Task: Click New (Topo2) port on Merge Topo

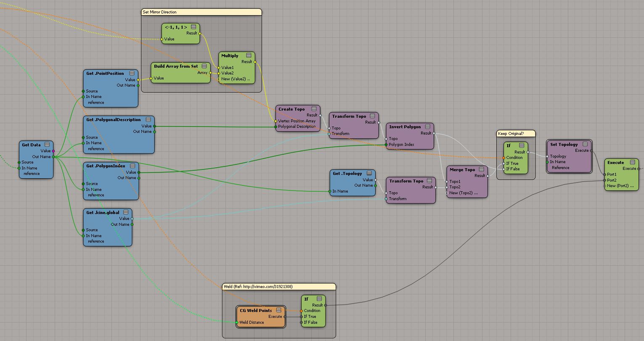Action: [x=447, y=193]
